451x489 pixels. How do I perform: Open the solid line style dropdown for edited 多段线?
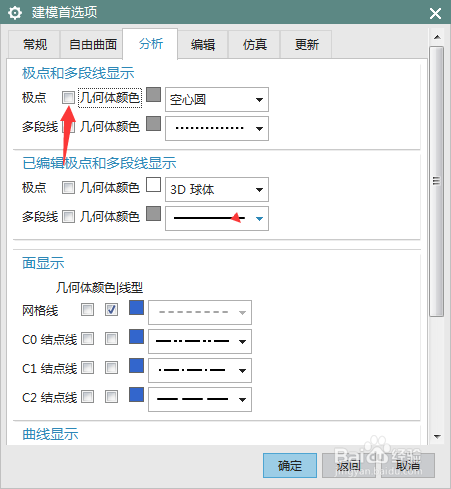pyautogui.click(x=217, y=218)
